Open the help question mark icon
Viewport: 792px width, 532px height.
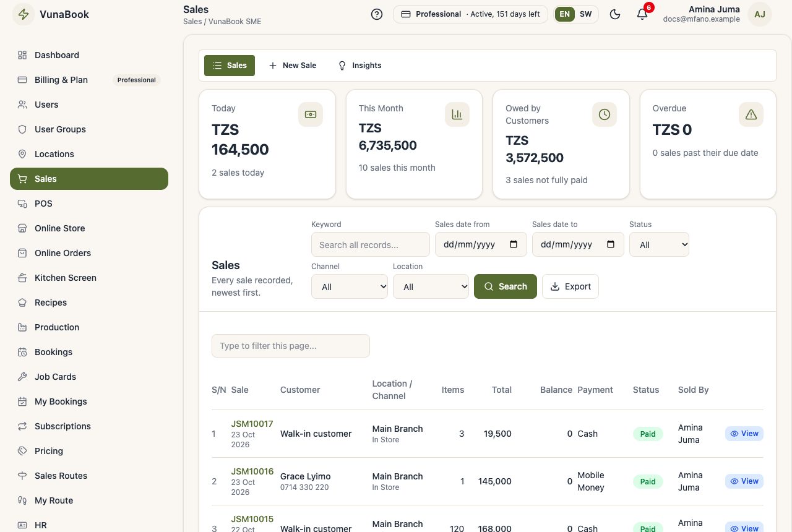coord(377,14)
